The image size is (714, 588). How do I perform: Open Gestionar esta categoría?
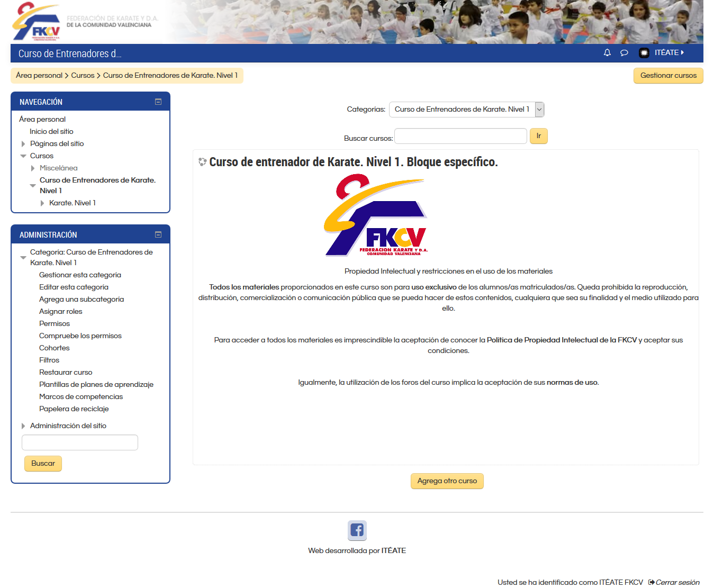coord(80,275)
